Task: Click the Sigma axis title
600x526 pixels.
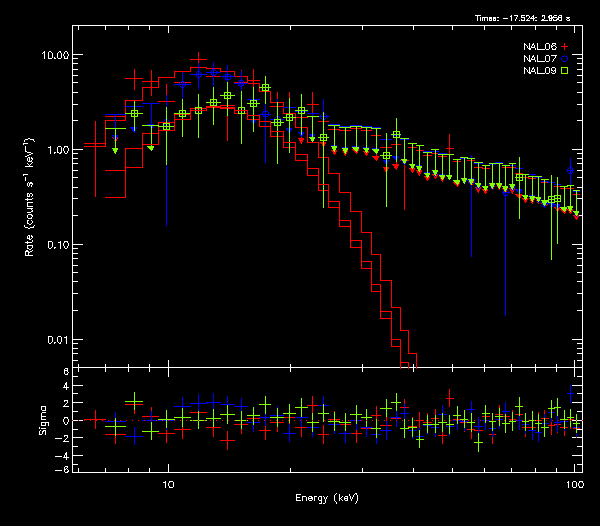Action: coord(43,420)
